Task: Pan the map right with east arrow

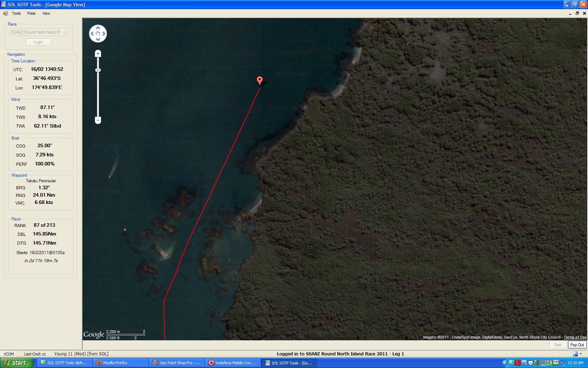Action: [104, 34]
